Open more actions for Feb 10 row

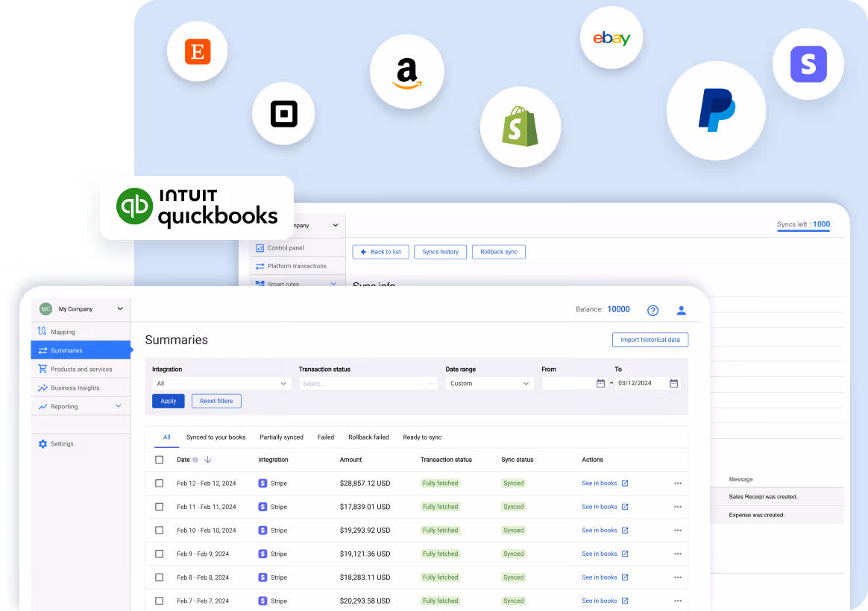tap(678, 531)
